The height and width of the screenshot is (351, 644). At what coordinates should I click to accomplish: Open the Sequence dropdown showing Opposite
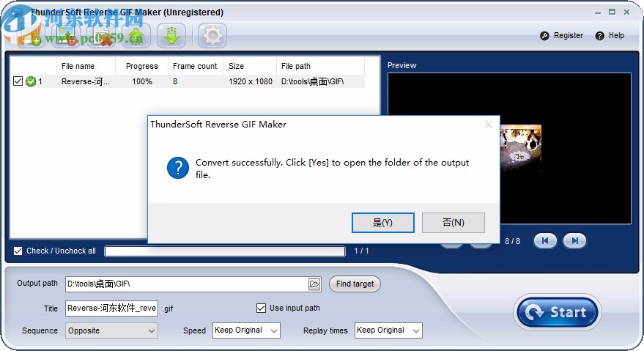(x=111, y=330)
